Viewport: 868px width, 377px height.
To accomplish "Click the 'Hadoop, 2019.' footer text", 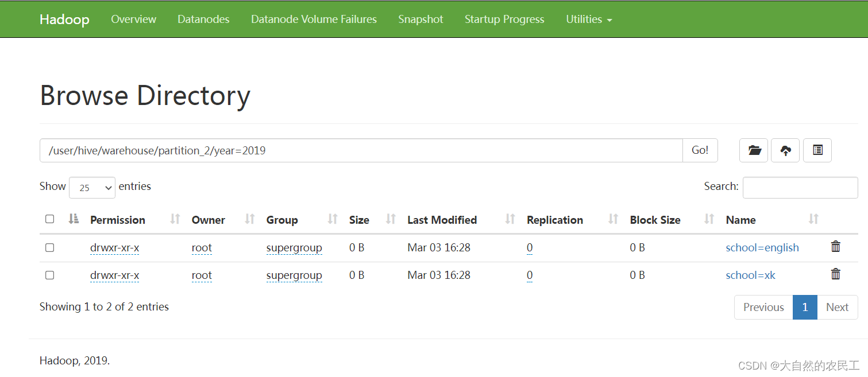I will (75, 360).
